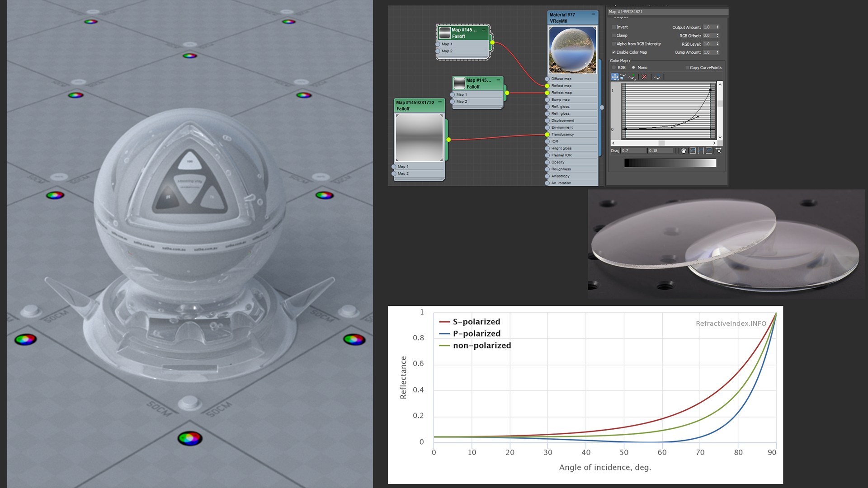868x488 pixels.
Task: Collapse the Material #77 node
Action: [x=593, y=14]
